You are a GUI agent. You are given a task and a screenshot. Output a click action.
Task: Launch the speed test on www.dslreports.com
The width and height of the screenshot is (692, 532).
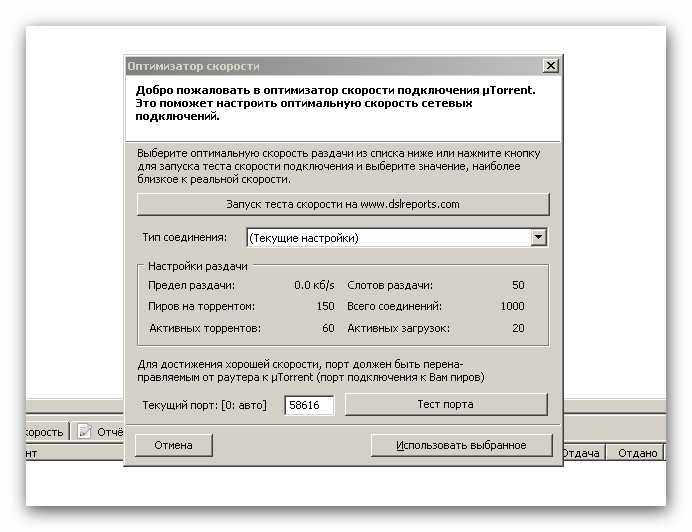(343, 204)
